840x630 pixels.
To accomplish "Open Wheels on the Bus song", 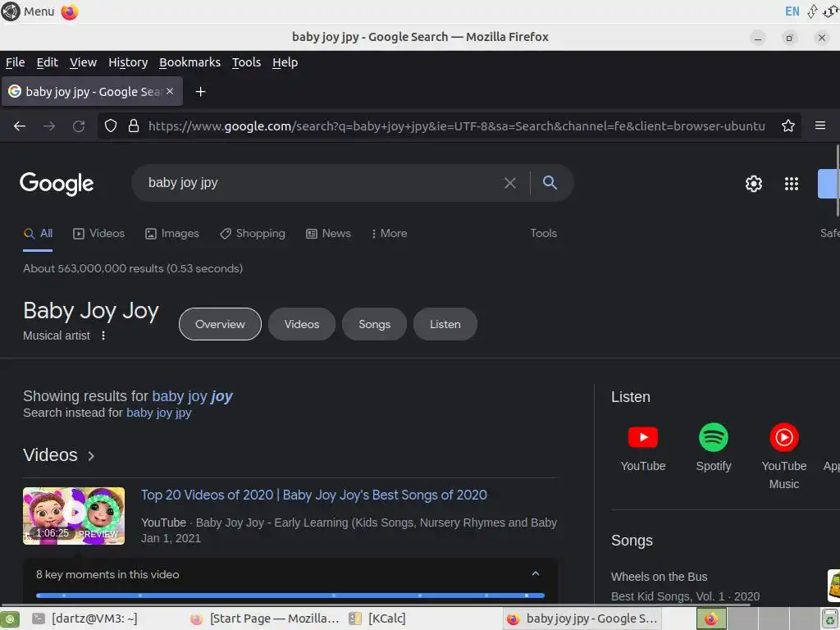I will [x=659, y=577].
